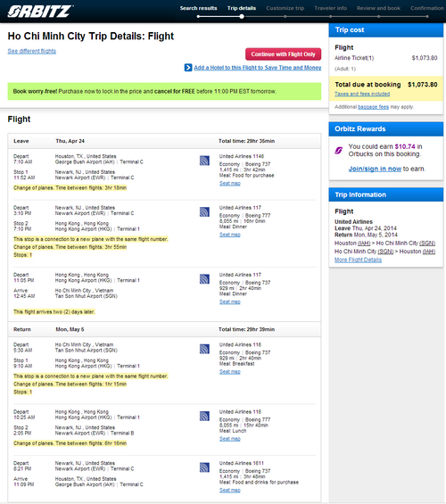The image size is (446, 504).
Task: Click Join/sign in now link
Action: (x=375, y=169)
